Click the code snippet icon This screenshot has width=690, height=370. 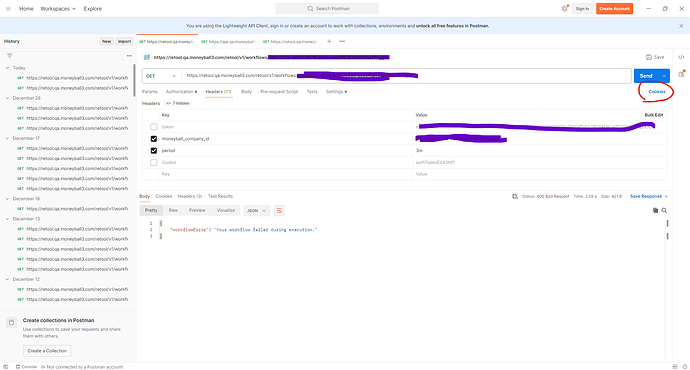click(x=681, y=57)
